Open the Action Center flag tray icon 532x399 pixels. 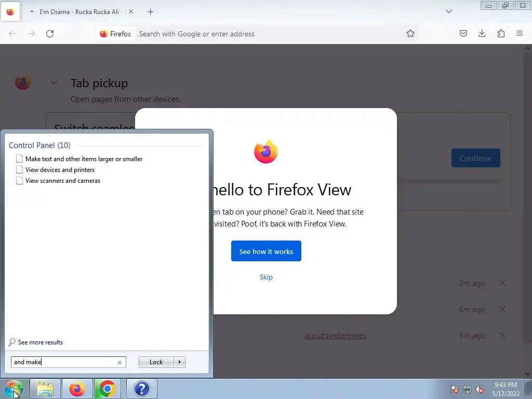tap(455, 389)
